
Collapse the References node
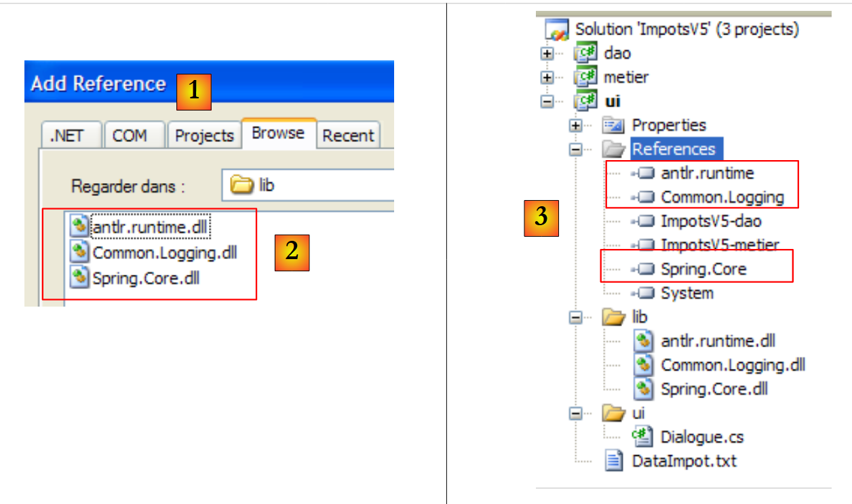tap(576, 149)
